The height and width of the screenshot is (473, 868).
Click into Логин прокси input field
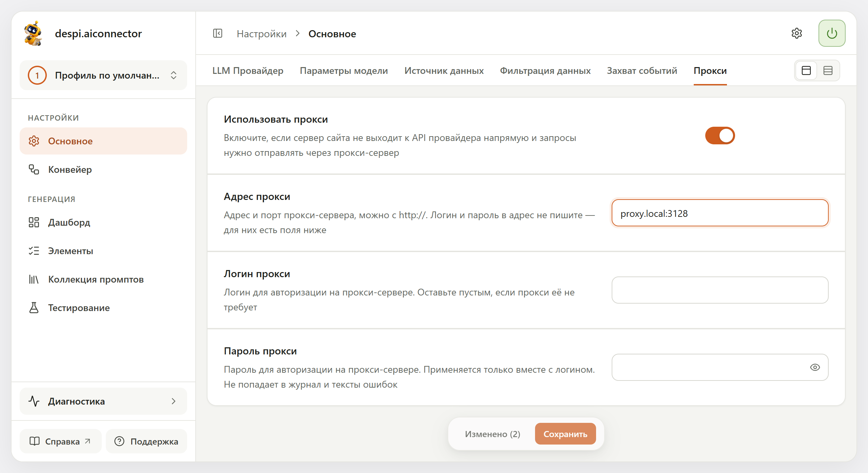click(720, 290)
